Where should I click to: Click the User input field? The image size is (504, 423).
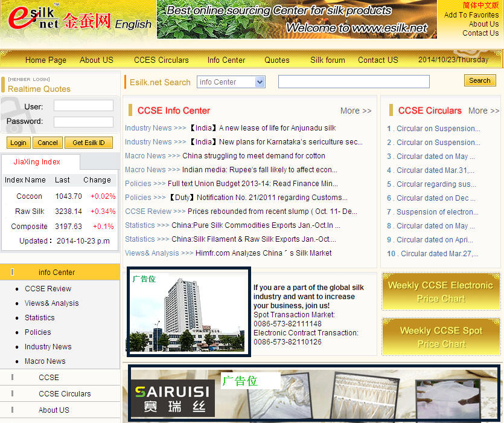point(83,106)
